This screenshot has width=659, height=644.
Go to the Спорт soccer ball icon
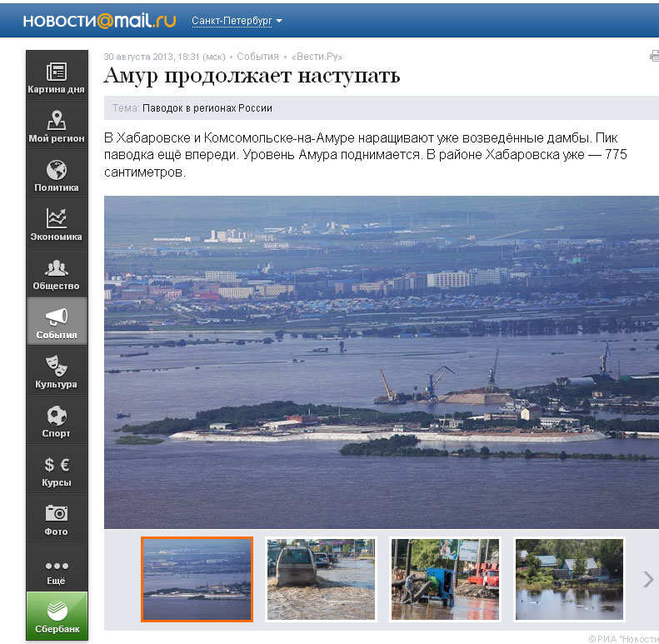pyautogui.click(x=57, y=416)
